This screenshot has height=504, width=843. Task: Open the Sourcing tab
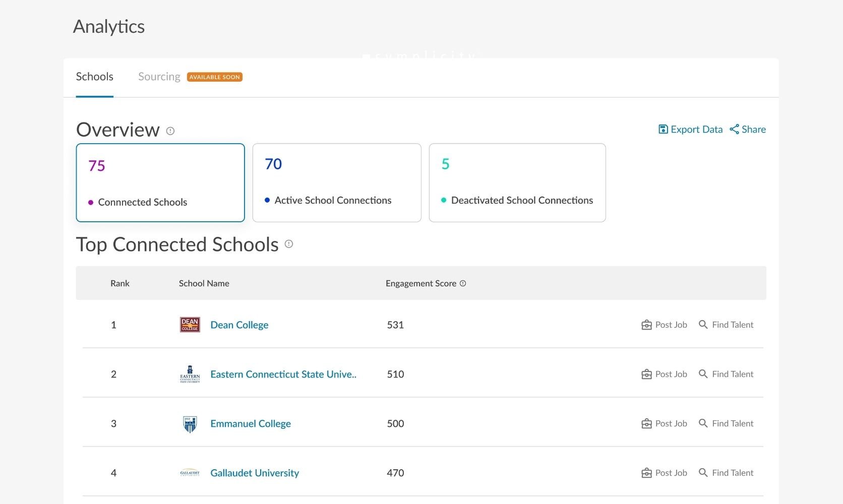pyautogui.click(x=159, y=77)
